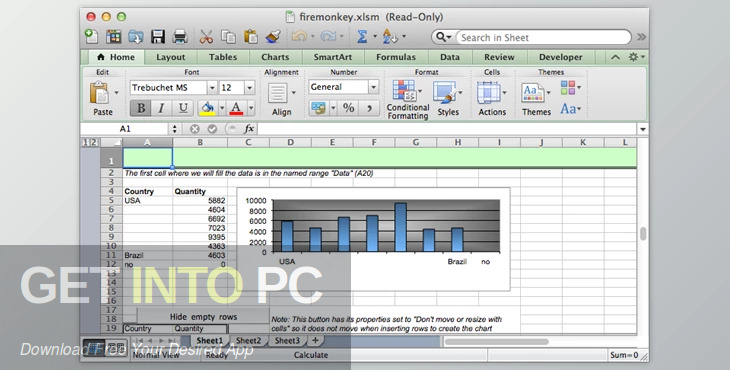Screen dimensions: 730x370
Task: Open General number format dropdown
Action: [373, 87]
